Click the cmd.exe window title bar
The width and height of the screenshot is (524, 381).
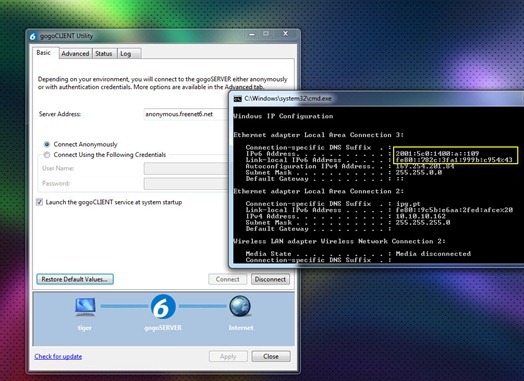point(378,99)
